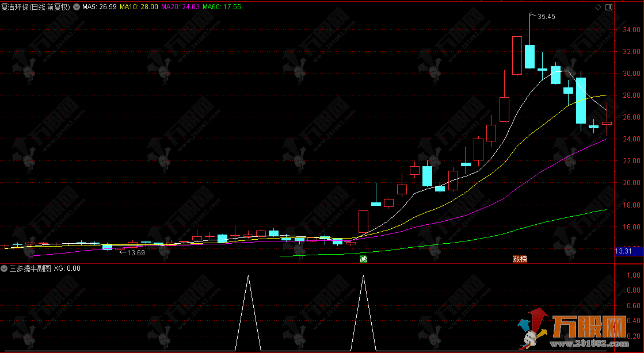Image resolution: width=644 pixels, height=353 pixels.
Task: Click the 复洁环保(日线 前复权) chart title
Action: 36,7
